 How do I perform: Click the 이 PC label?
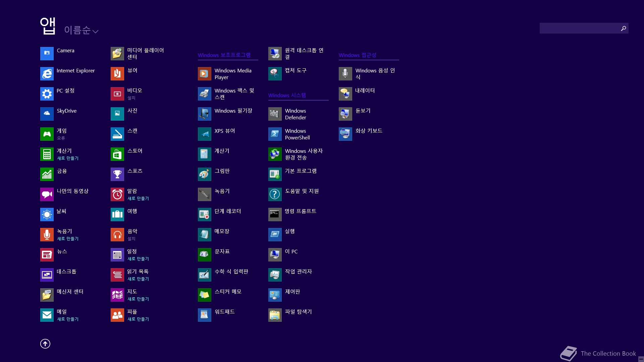click(291, 251)
